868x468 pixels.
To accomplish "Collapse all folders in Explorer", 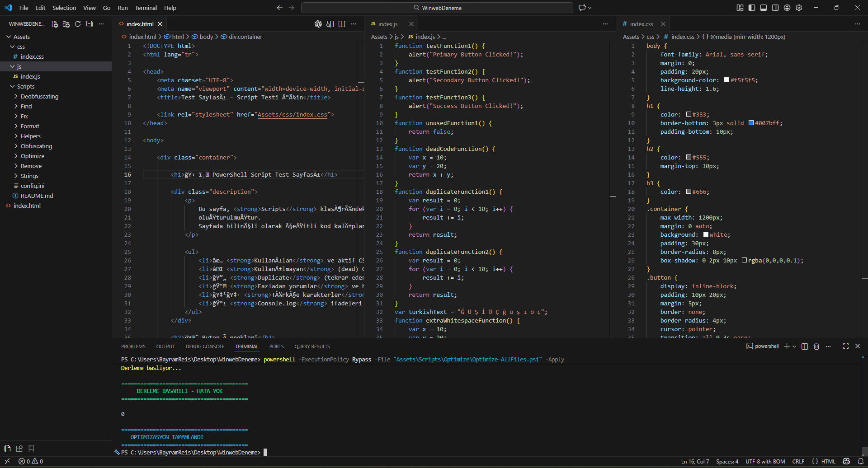I will tap(90, 24).
